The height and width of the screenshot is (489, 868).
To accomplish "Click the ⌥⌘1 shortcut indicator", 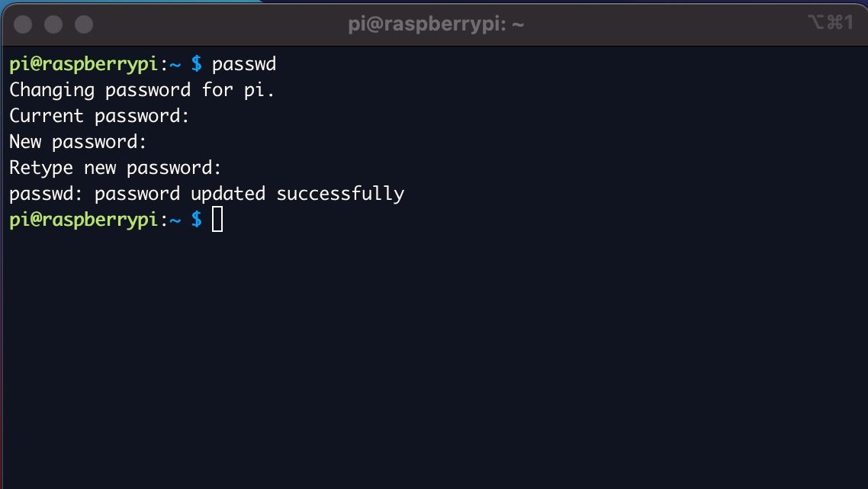I will [831, 22].
